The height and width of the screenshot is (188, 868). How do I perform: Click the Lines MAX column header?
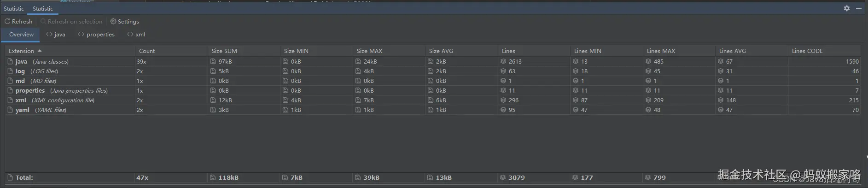tap(661, 51)
